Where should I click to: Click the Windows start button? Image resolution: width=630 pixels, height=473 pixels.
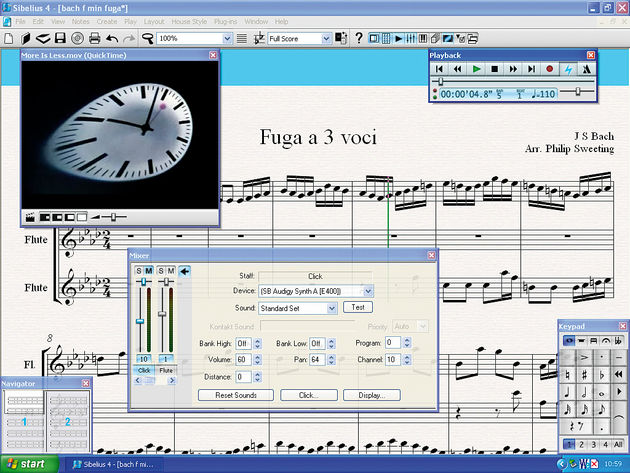tap(29, 464)
